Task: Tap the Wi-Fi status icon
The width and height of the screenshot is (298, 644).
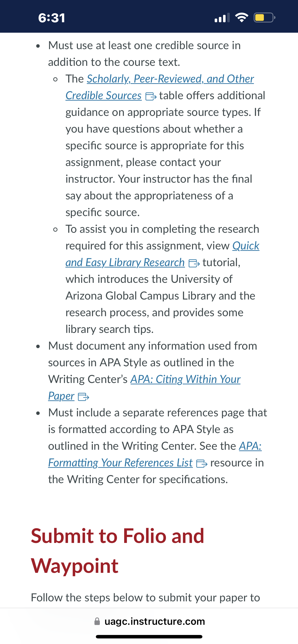Action: (241, 17)
